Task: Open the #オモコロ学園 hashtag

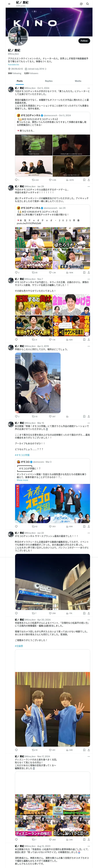Action: (x=22, y=455)
